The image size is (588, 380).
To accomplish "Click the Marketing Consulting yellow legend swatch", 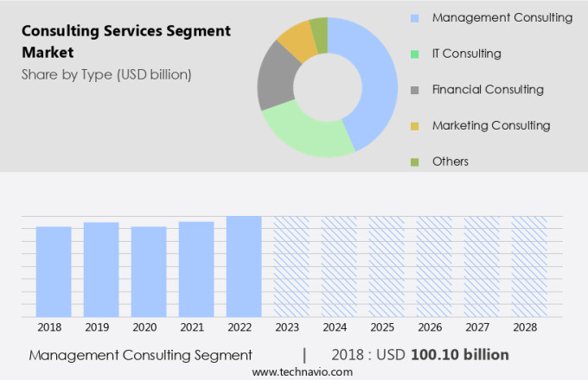I will (415, 126).
